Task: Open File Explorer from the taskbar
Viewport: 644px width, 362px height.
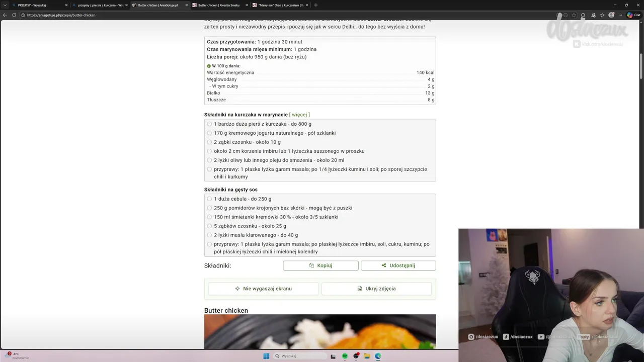Action: point(367,356)
